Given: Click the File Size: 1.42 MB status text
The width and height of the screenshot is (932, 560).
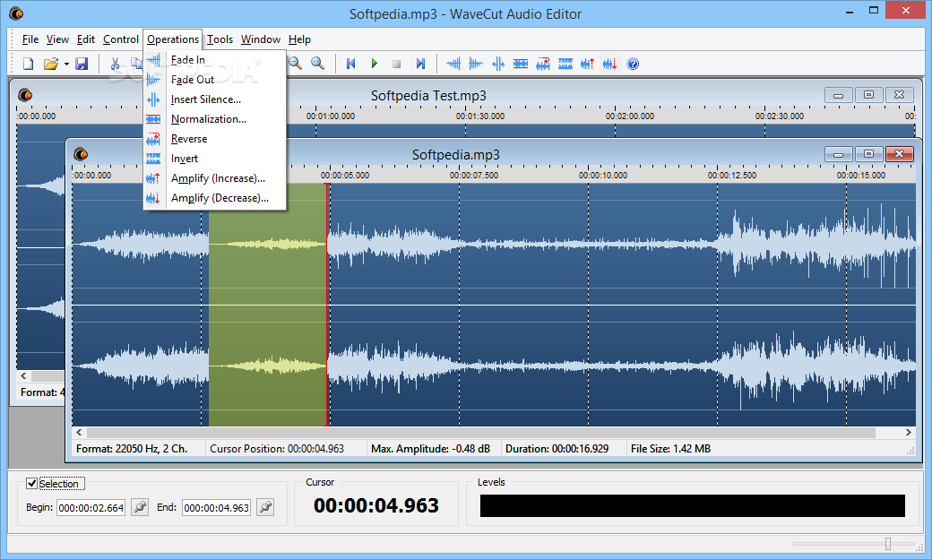Looking at the screenshot, I should point(670,449).
